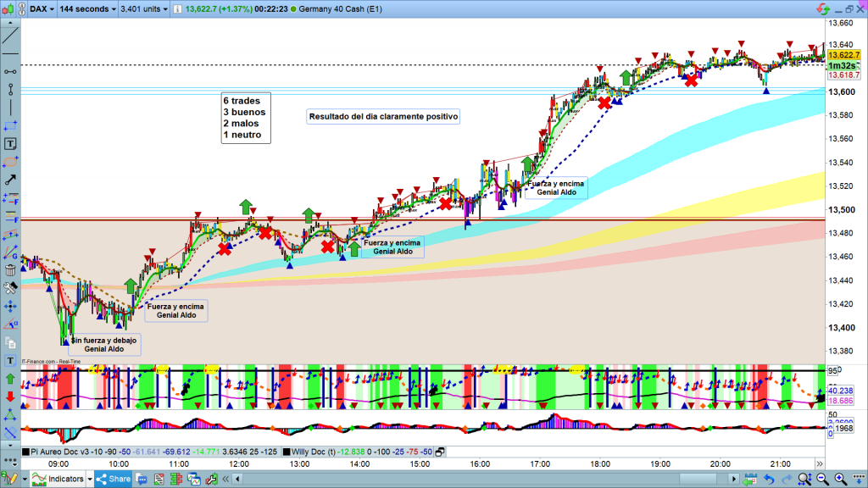Select the green up arrow tool
The width and height of the screenshot is (868, 488).
[x=10, y=379]
